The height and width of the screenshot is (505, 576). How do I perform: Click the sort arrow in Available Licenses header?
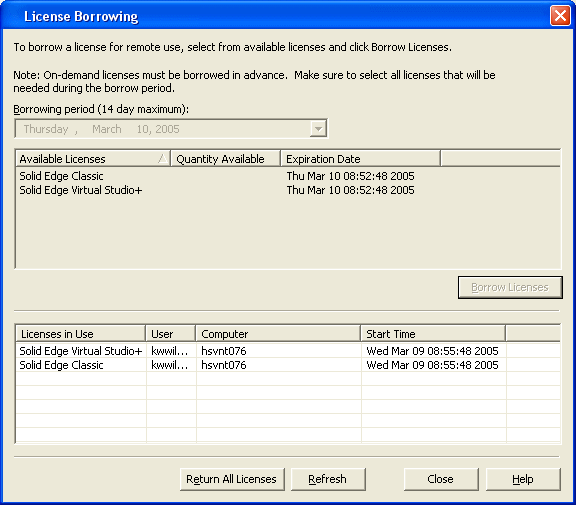tap(162, 159)
